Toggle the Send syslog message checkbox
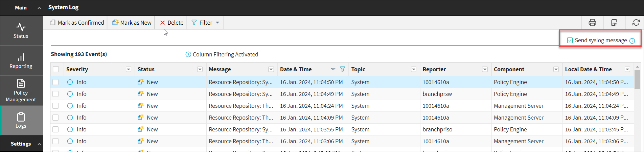 click(570, 41)
